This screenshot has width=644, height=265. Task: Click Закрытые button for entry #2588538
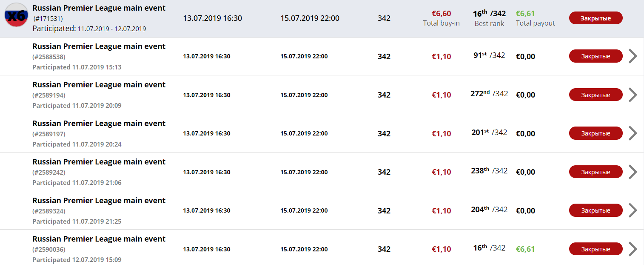[596, 56]
